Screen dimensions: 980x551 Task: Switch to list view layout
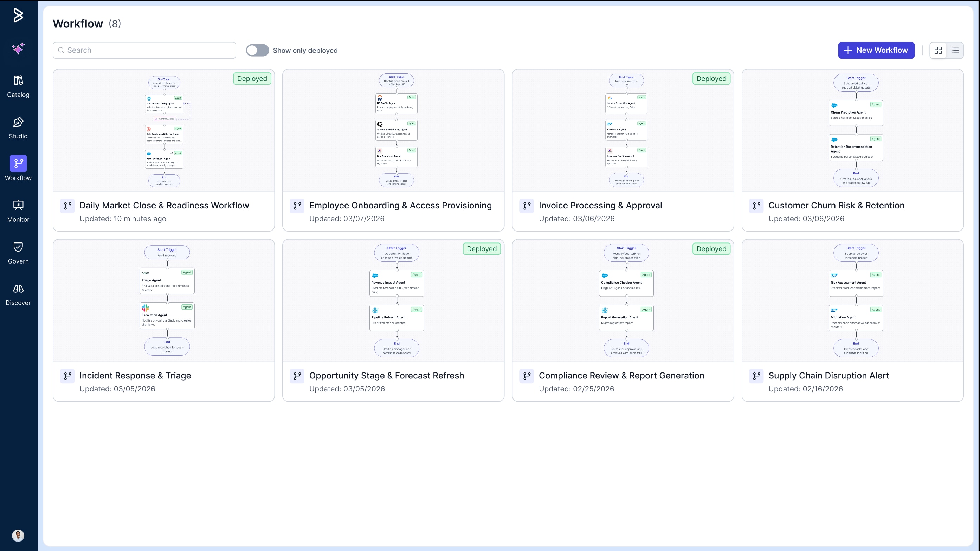[955, 50]
